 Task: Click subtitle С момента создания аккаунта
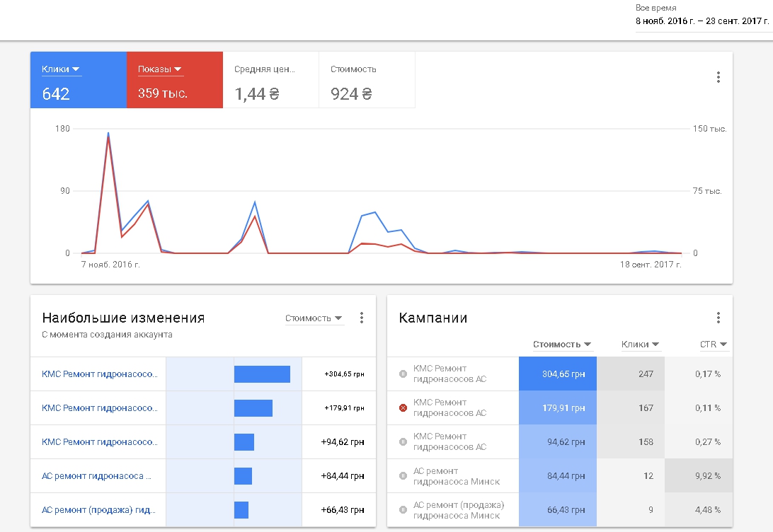point(107,335)
